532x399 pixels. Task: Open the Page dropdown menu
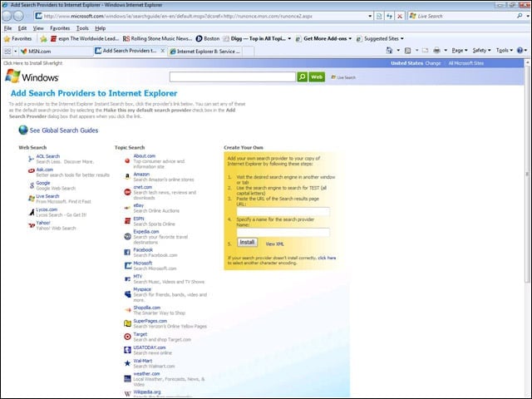tap(460, 50)
